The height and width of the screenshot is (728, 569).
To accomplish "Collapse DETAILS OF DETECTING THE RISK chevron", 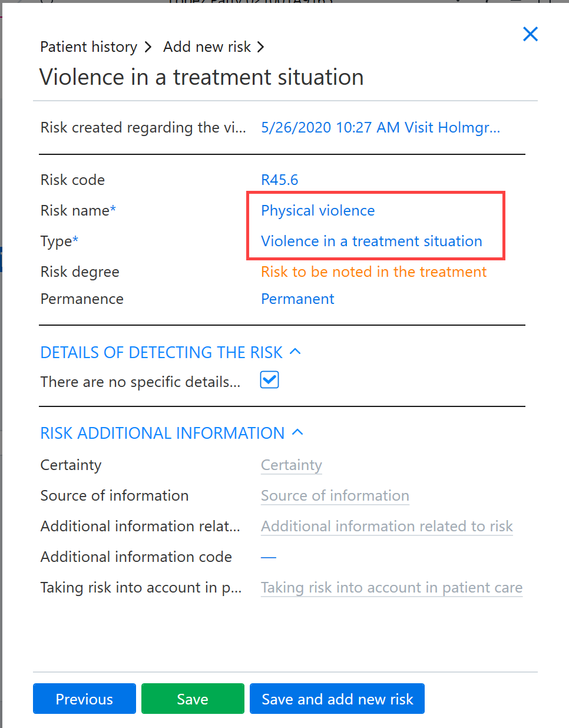I will pos(296,352).
